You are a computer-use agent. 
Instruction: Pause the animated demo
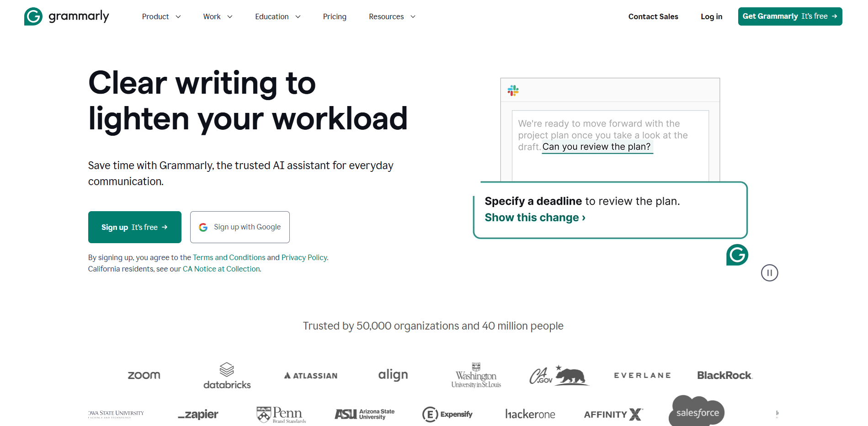(769, 273)
